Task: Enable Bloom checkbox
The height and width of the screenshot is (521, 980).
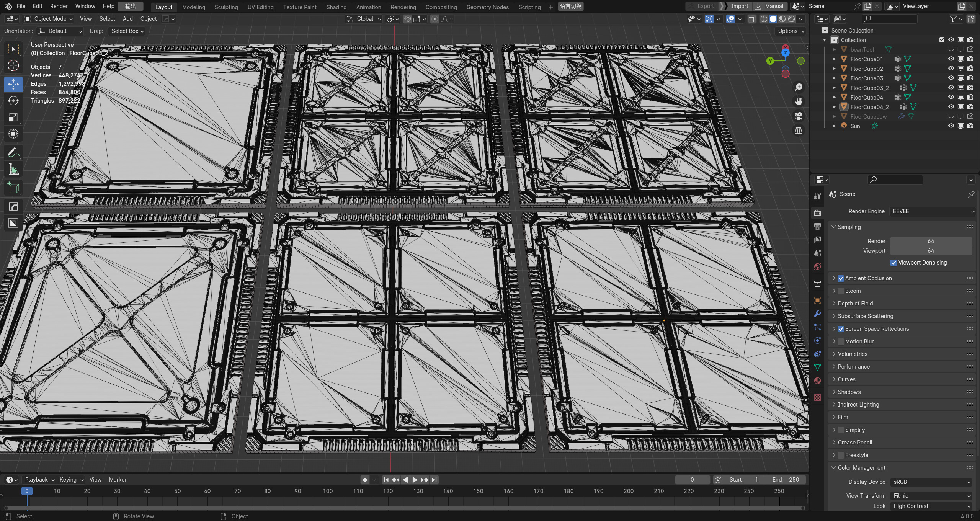Action: [841, 291]
